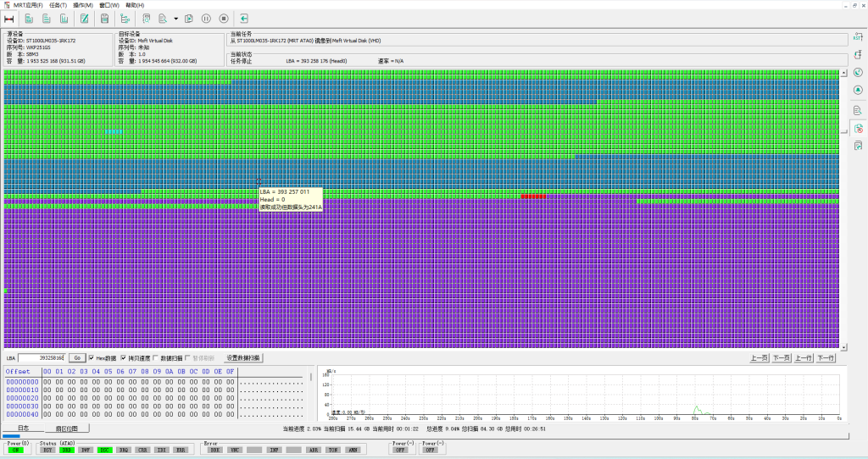Image resolution: width=868 pixels, height=459 pixels.
Task: Click the hex row offset 00000010
Action: point(22,390)
